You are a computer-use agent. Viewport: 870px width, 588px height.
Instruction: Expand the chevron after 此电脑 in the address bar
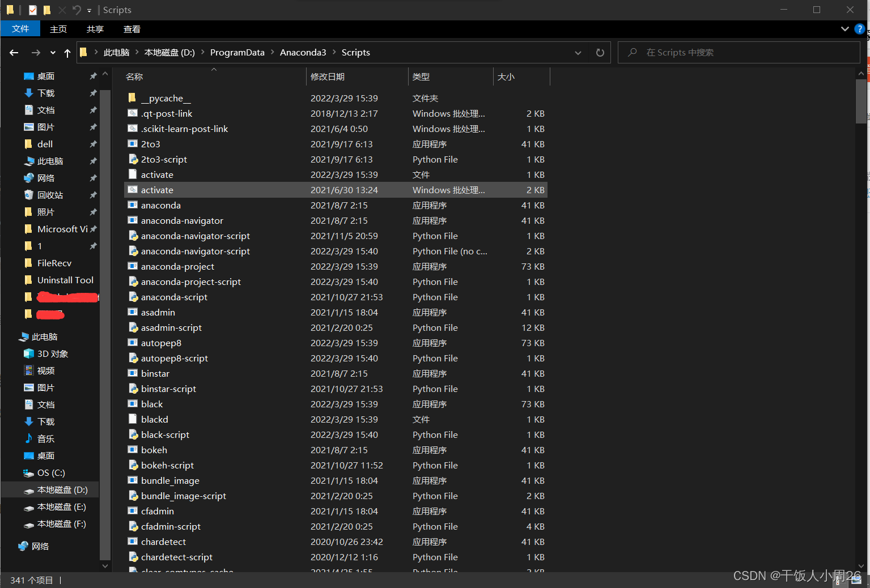[137, 53]
